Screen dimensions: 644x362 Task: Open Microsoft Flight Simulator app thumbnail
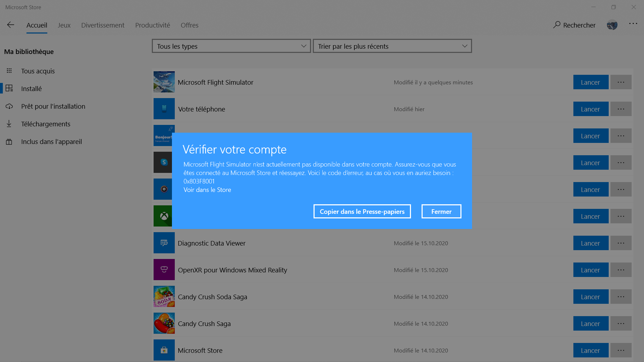pos(164,82)
